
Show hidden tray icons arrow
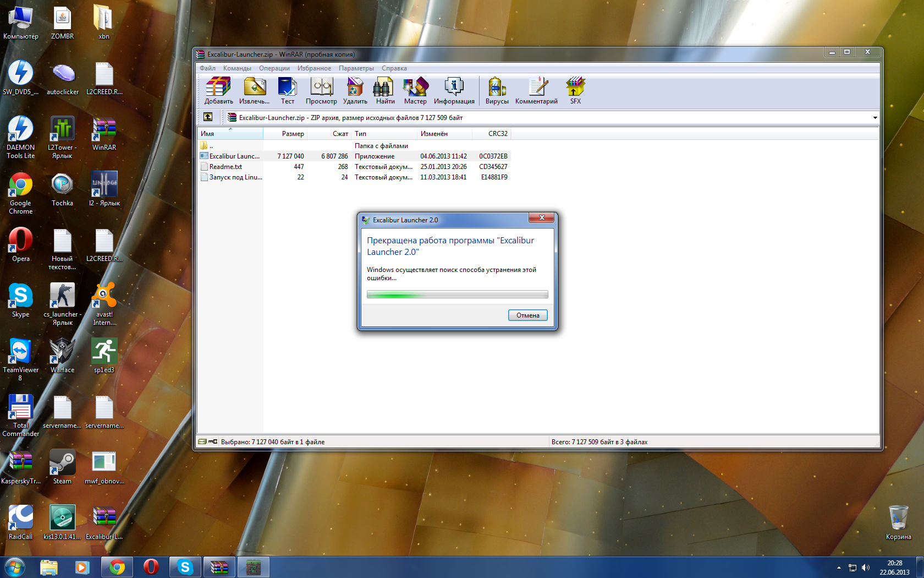tap(839, 568)
